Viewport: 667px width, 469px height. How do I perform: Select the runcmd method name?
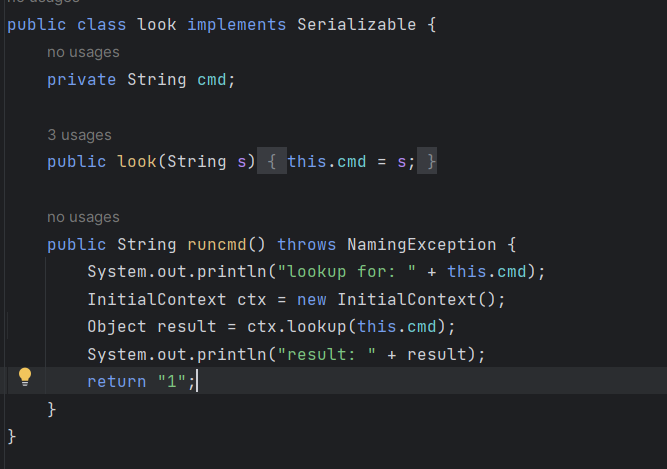pyautogui.click(x=217, y=244)
